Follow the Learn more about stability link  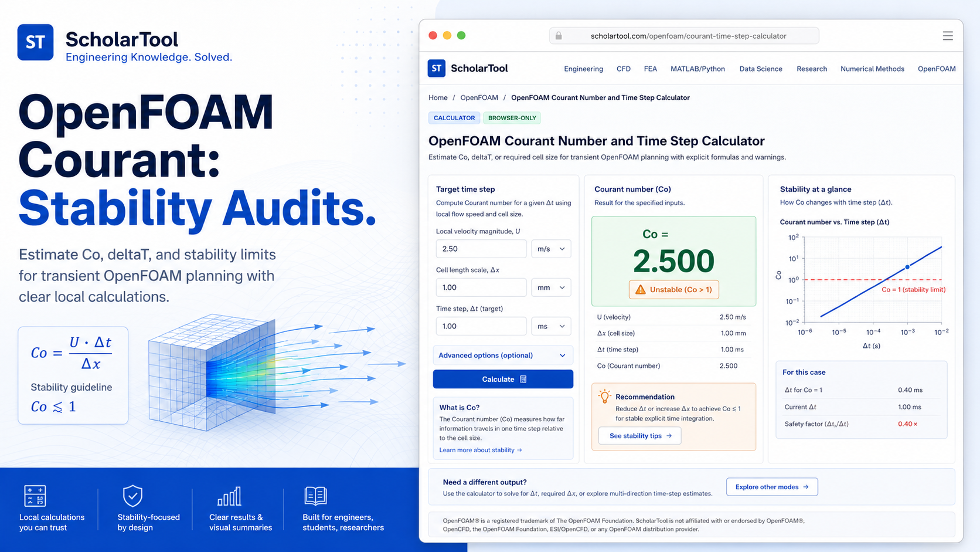481,450
